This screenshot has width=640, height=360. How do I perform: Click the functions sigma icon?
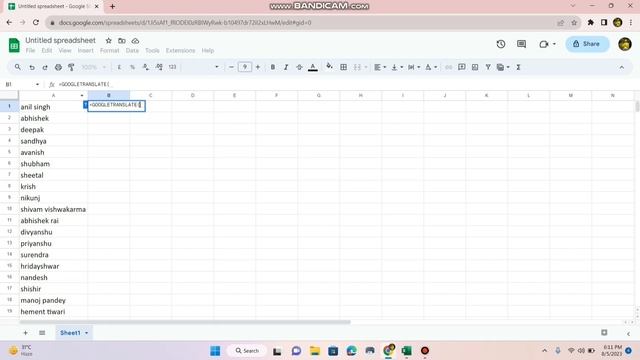click(x=518, y=67)
